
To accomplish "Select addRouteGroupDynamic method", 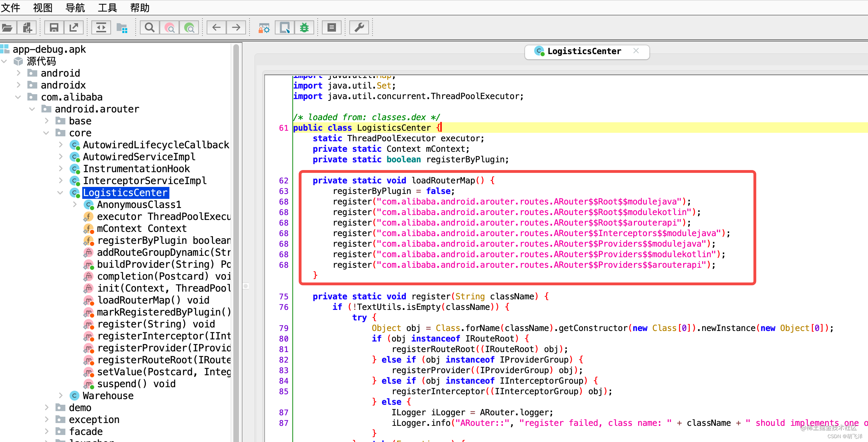I will point(164,252).
